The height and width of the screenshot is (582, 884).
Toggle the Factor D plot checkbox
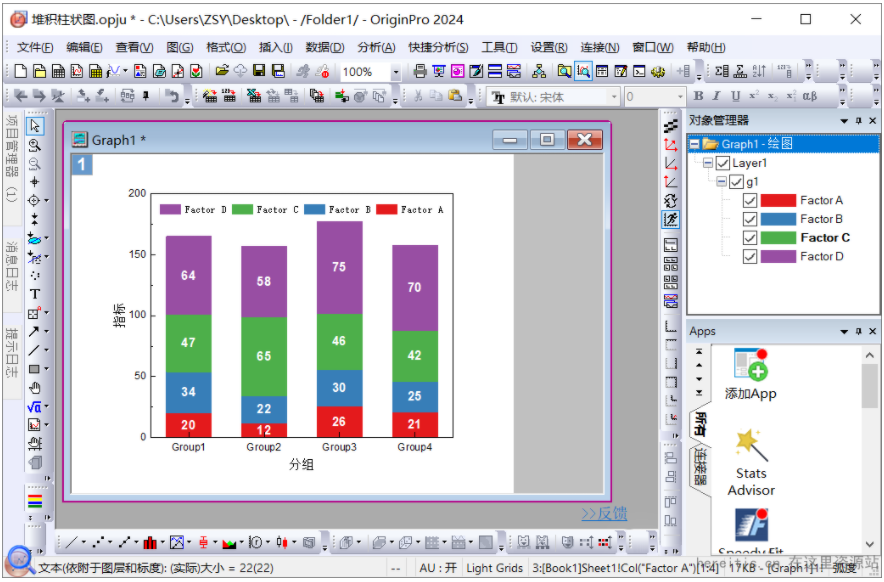pyautogui.click(x=749, y=257)
